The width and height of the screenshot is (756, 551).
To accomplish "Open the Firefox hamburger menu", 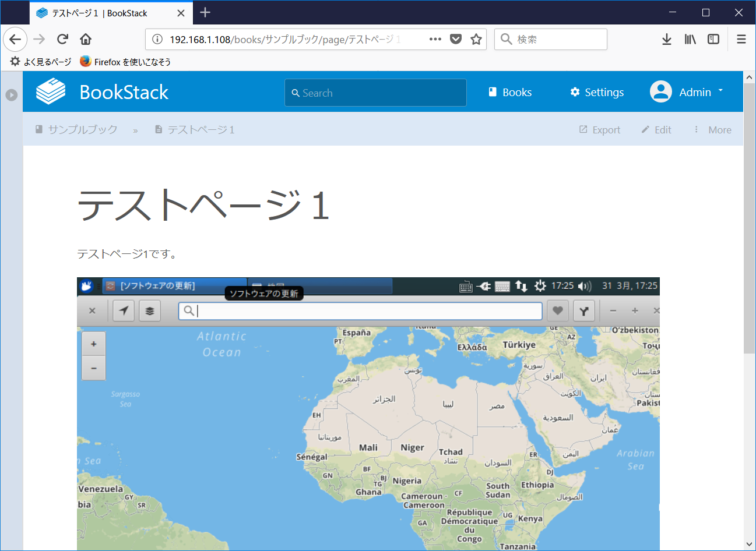I will coord(741,39).
